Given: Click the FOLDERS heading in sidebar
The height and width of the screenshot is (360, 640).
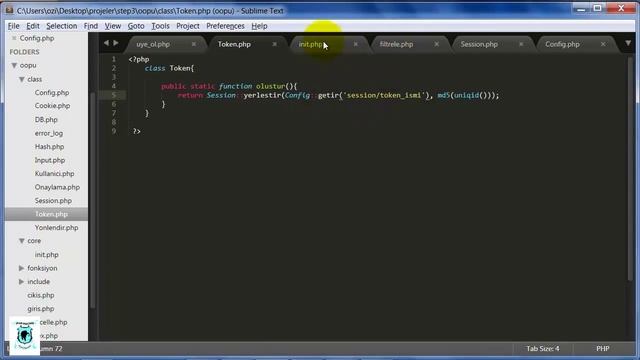Looking at the screenshot, I should 24,52.
